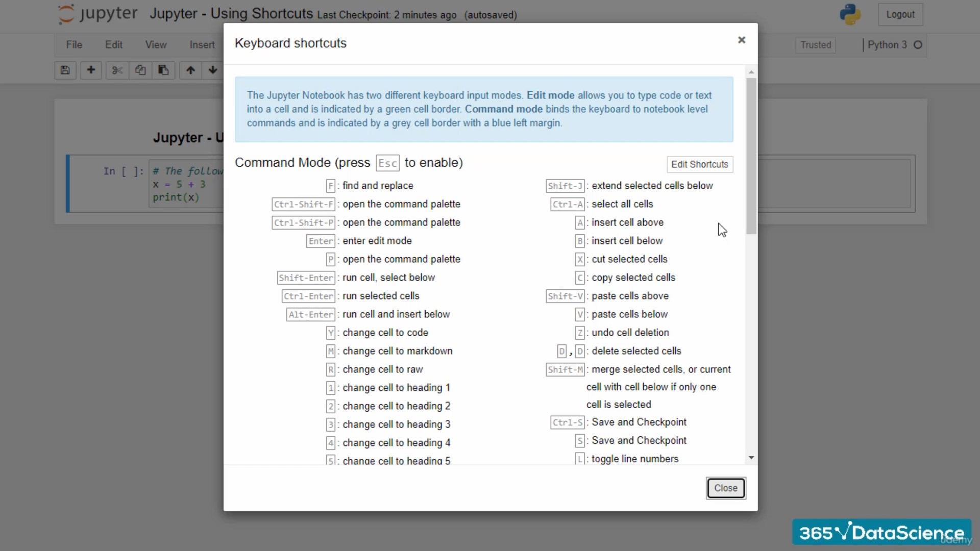The image size is (980, 551).
Task: Click the Python 3 kernel name
Action: 887,45
